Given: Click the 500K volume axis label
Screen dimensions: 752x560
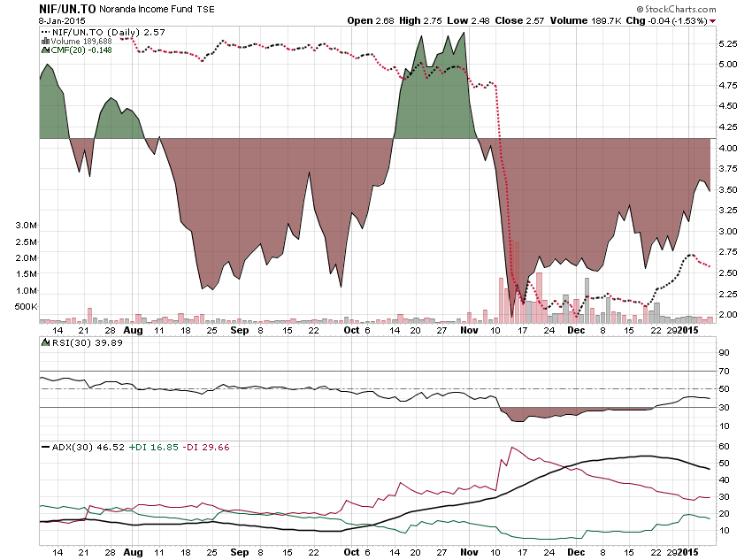Looking at the screenshot, I should 26,306.
